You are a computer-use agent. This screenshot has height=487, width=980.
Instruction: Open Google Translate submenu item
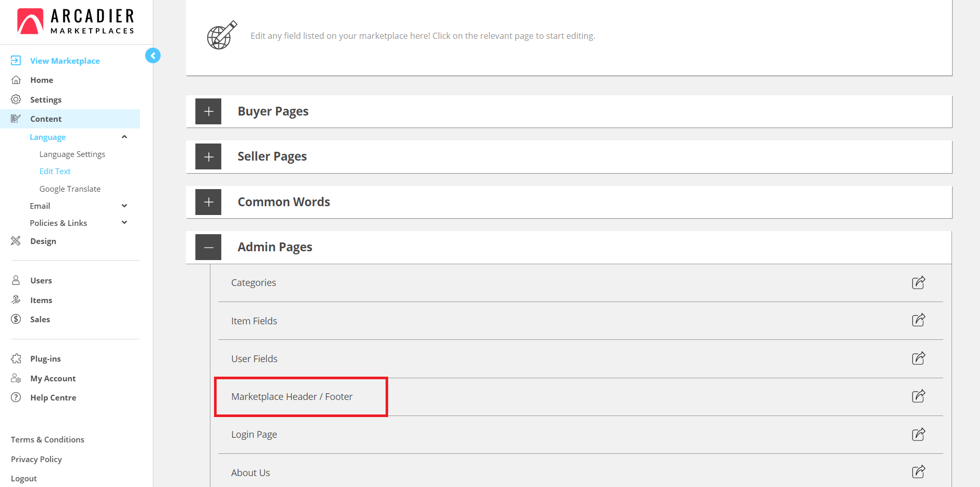pos(70,189)
